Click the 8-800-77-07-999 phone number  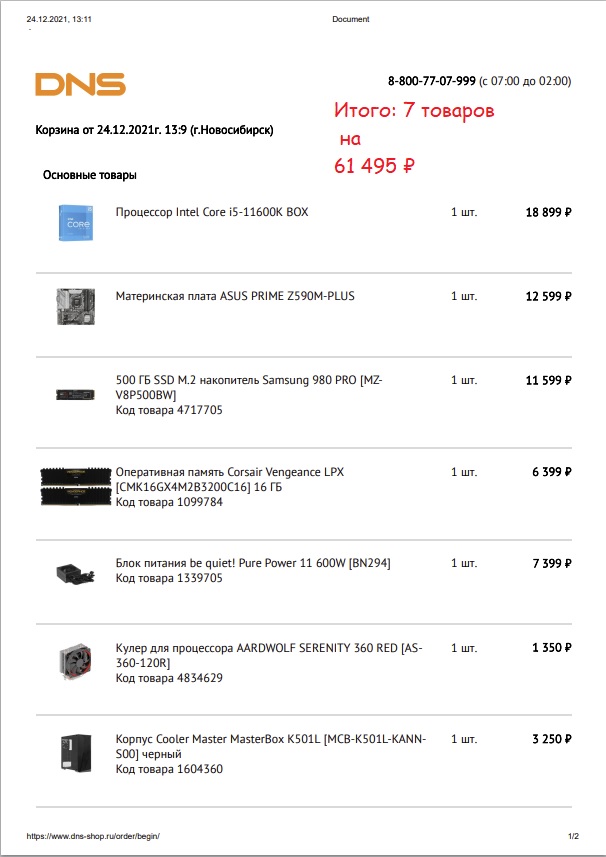[432, 81]
